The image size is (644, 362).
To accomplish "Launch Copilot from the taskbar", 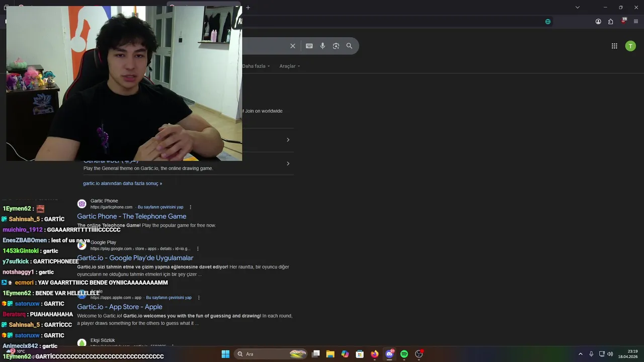I will click(345, 354).
